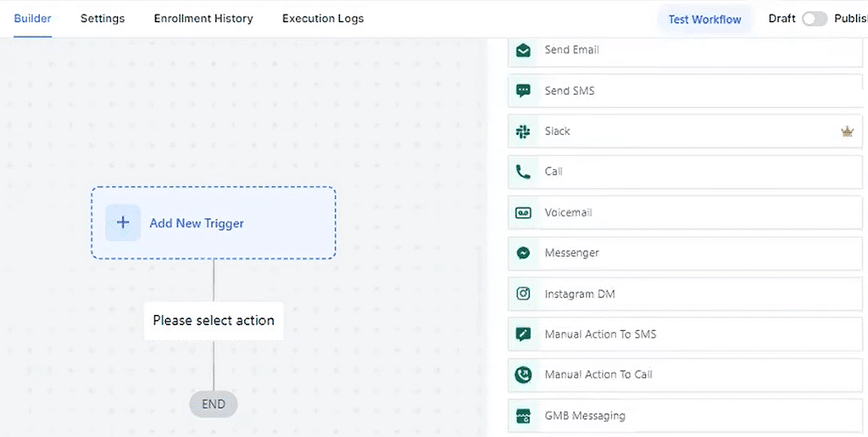Select the GMB Messaging action
The height and width of the screenshot is (437, 868).
click(x=685, y=416)
